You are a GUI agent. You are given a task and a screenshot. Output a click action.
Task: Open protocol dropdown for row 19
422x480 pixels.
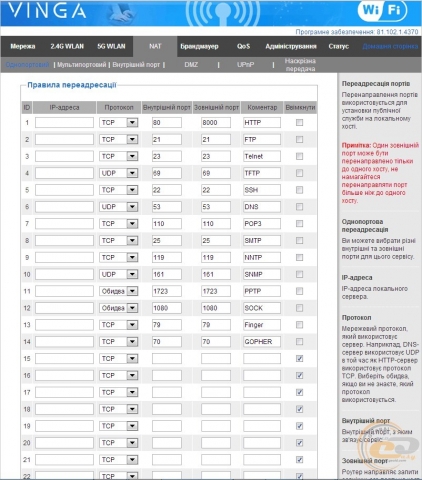coord(118,426)
